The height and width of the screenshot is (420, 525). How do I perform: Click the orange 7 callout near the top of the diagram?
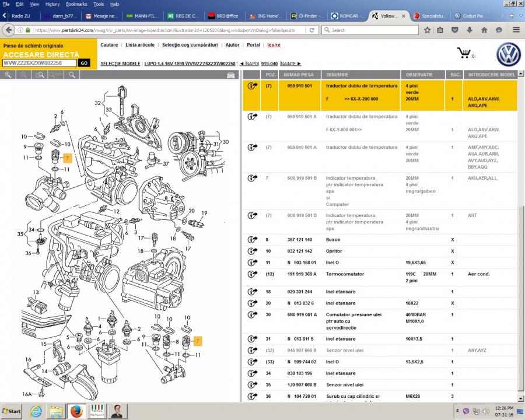click(x=67, y=158)
